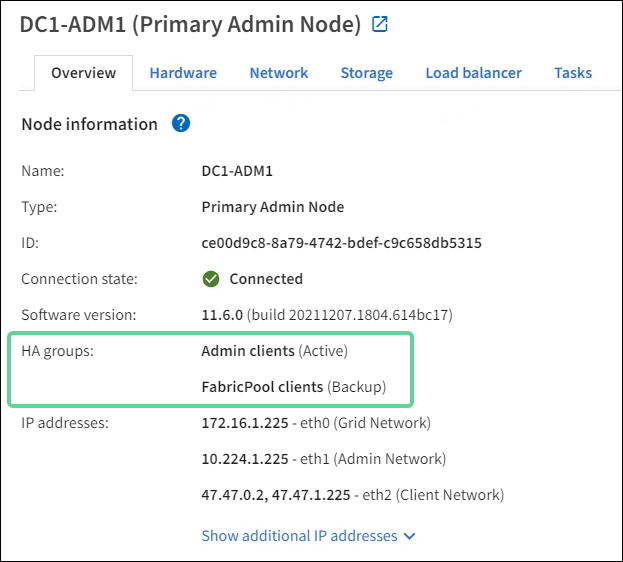The image size is (623, 562).
Task: Click the green Connected status icon
Action: [x=210, y=279]
